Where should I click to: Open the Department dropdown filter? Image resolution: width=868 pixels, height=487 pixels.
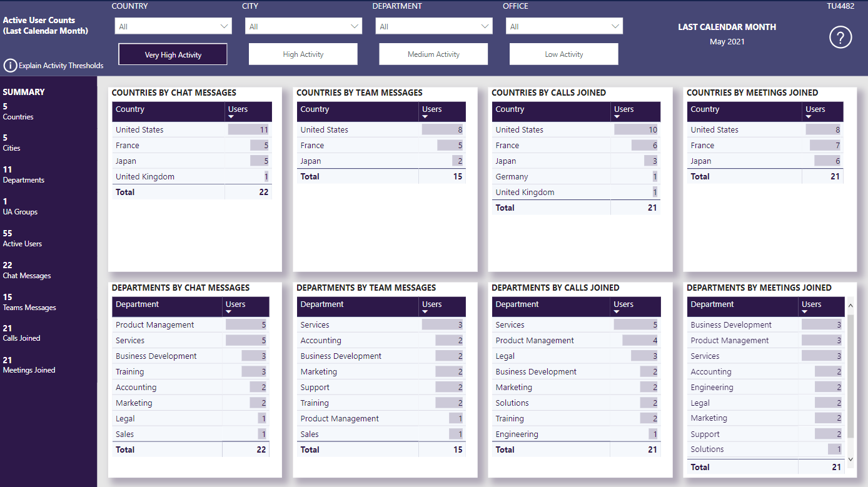434,26
